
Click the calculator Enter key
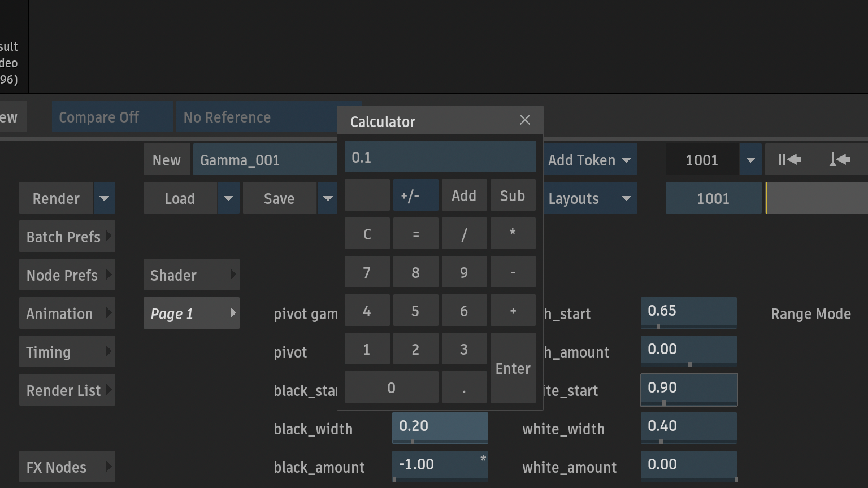(513, 368)
